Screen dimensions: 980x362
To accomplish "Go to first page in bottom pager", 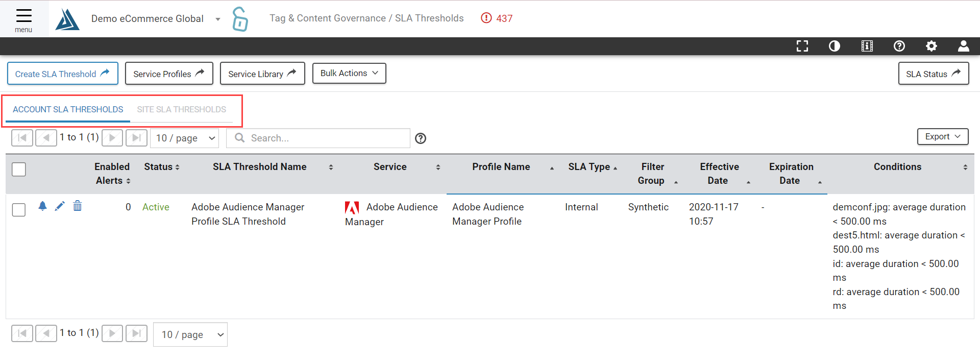I will pos(22,333).
